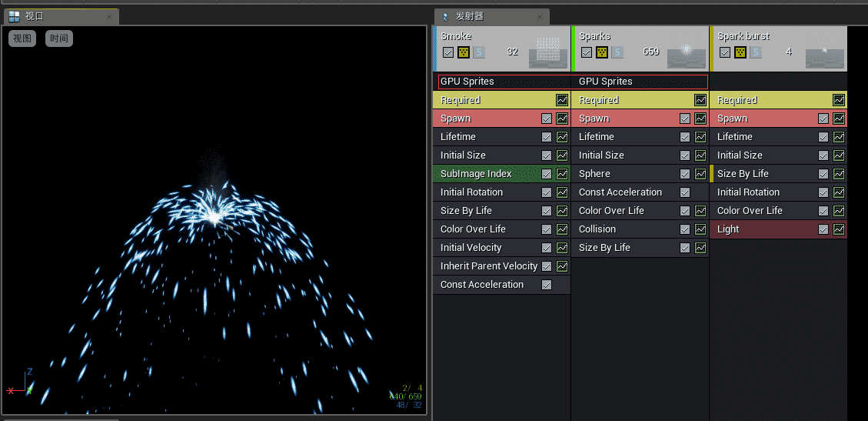Open curve graph for Smoke Color Over Life
The image size is (868, 421).
pyautogui.click(x=562, y=229)
